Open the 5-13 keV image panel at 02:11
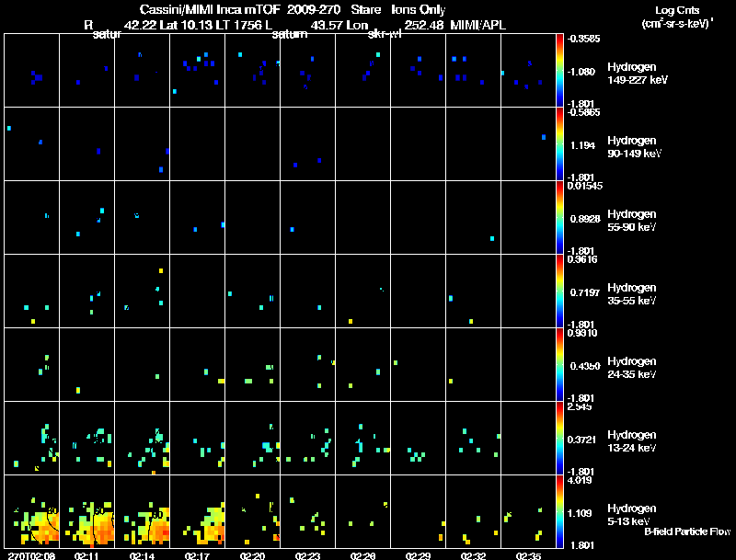 pos(86,511)
